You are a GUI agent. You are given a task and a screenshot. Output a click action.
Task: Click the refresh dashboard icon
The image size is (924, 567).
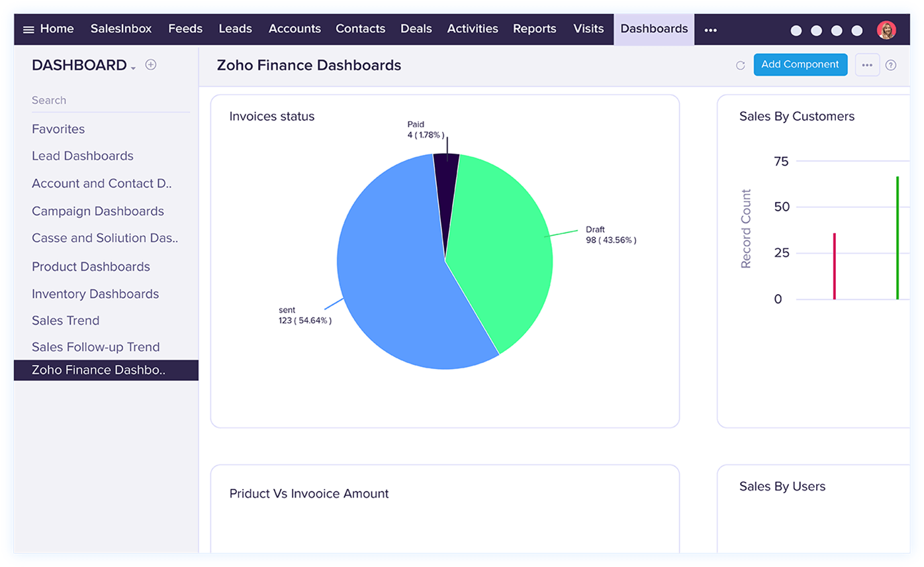coord(740,65)
